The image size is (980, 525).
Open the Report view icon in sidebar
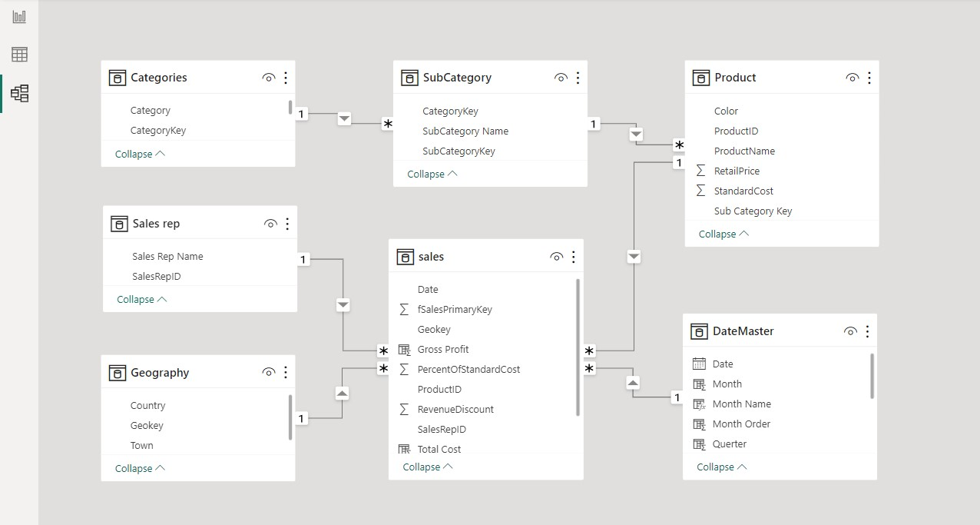[x=19, y=16]
